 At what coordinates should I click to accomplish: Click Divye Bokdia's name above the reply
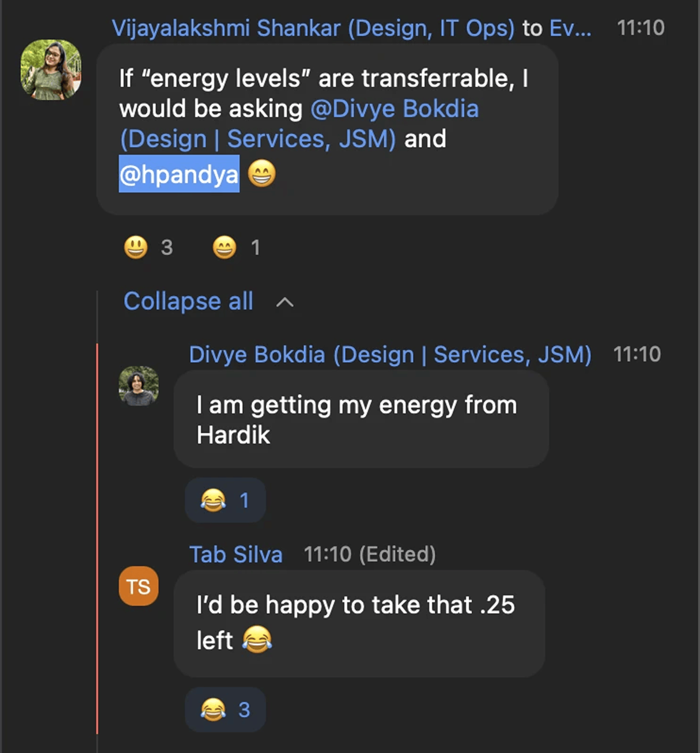pyautogui.click(x=390, y=355)
